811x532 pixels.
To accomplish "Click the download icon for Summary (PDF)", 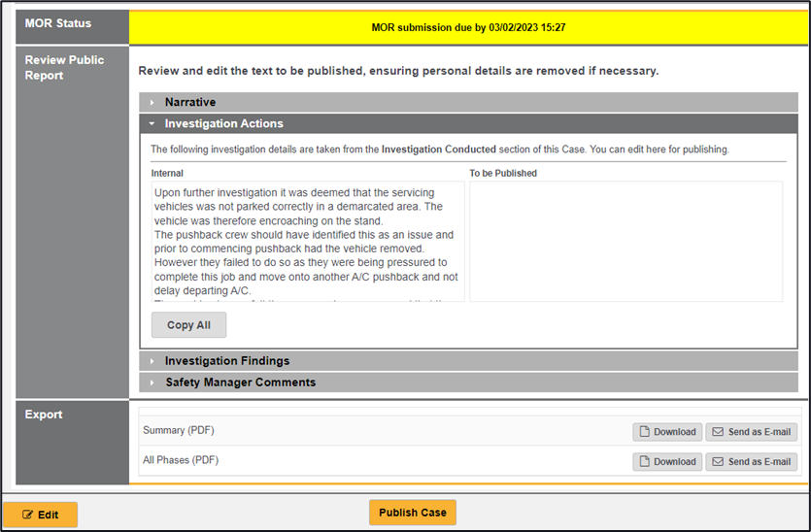I will pos(644,432).
